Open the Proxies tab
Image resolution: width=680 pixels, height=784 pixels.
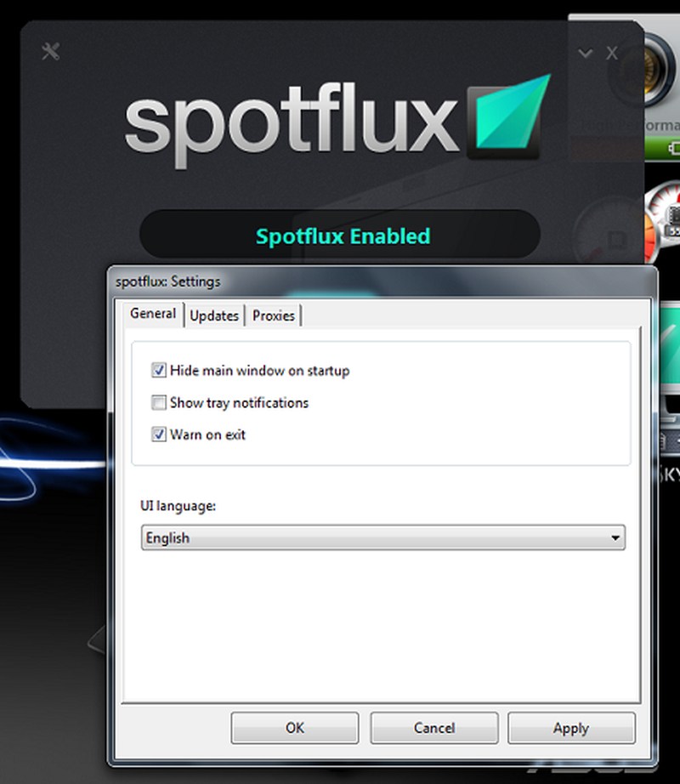(x=274, y=315)
